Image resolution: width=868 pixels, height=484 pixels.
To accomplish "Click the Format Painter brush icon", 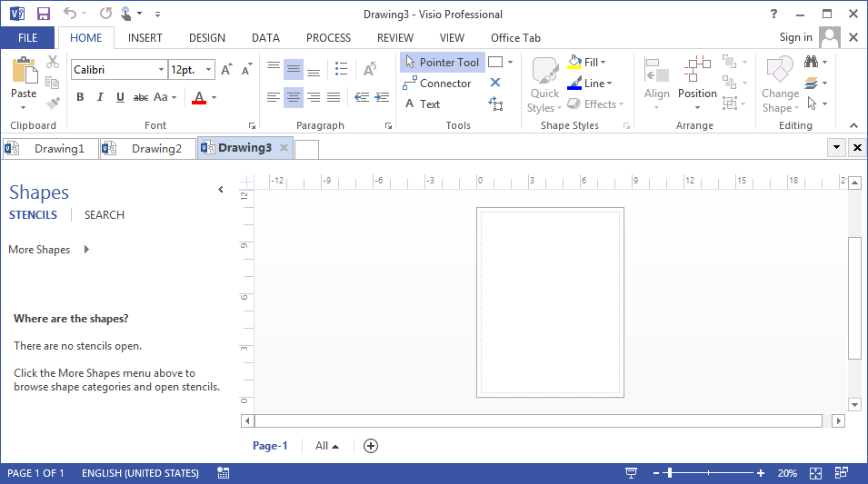I will click(x=53, y=103).
